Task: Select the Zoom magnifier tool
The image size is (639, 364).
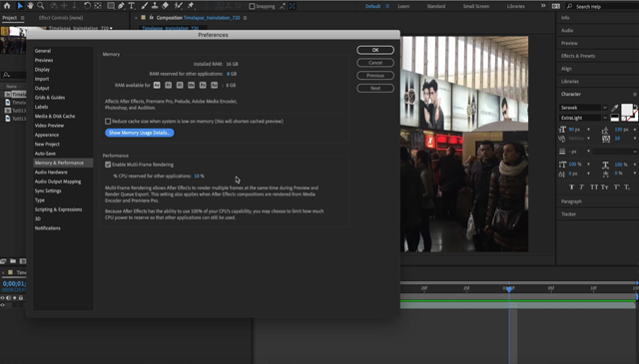Action: (40, 6)
